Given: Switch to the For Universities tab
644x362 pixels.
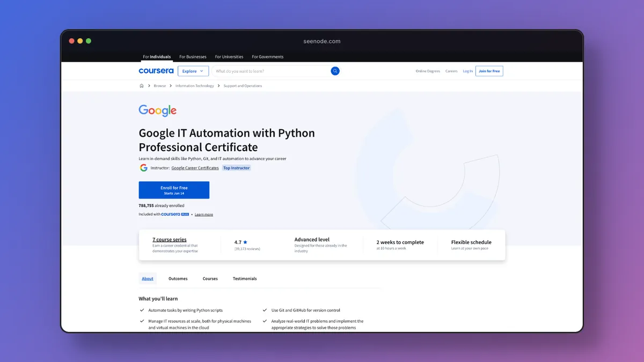Looking at the screenshot, I should coord(229,56).
